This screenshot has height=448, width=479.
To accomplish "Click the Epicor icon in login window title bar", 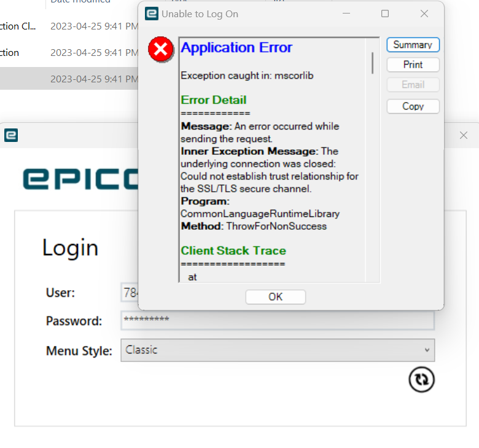I will (11, 135).
